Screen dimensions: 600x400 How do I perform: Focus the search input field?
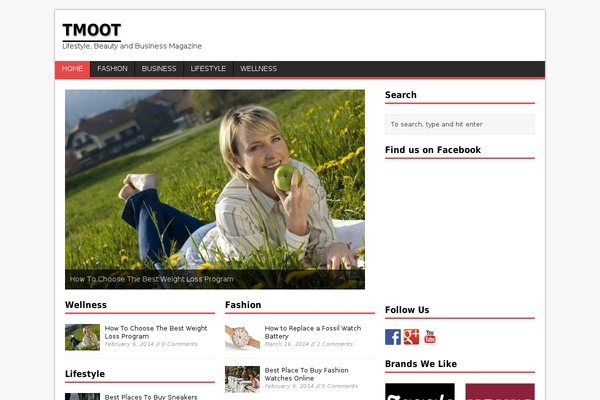460,124
